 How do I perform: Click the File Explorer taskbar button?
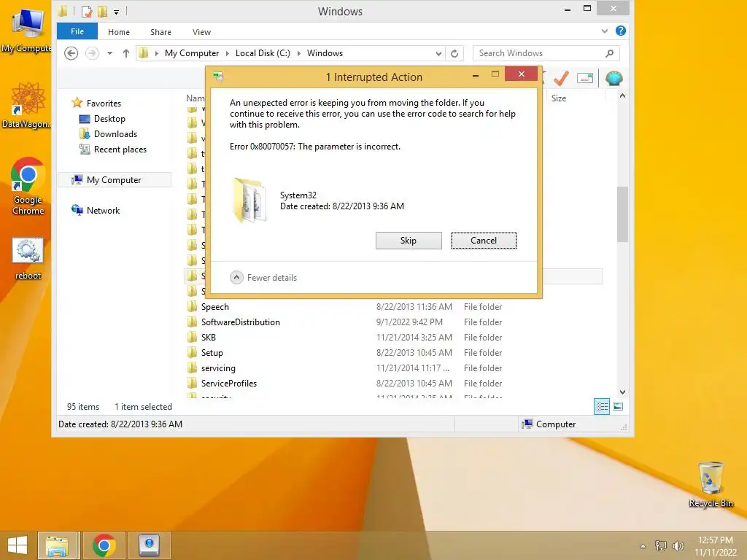click(57, 545)
